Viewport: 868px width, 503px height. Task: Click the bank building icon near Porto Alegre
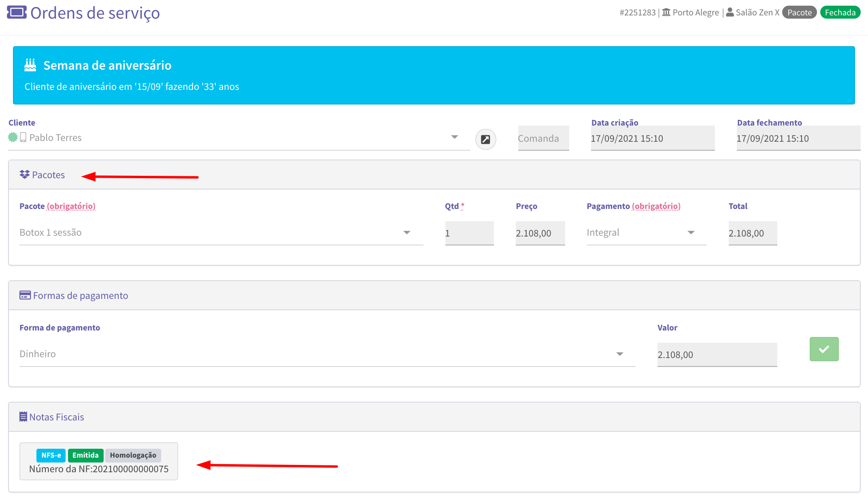point(666,13)
